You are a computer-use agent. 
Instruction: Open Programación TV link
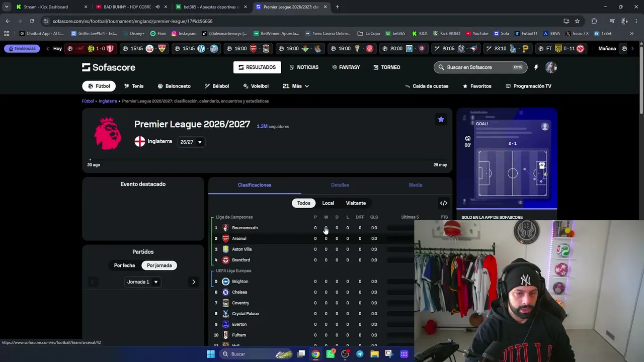point(528,86)
